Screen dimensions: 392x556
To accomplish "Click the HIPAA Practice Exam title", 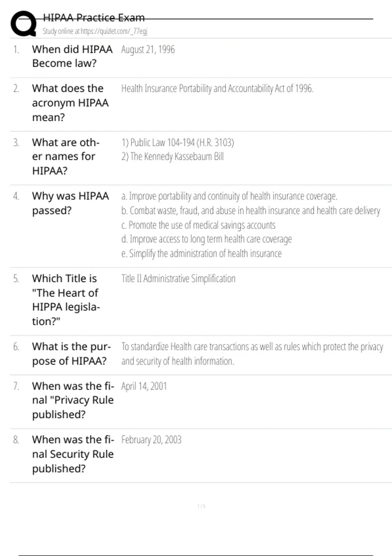I will pos(94,18).
